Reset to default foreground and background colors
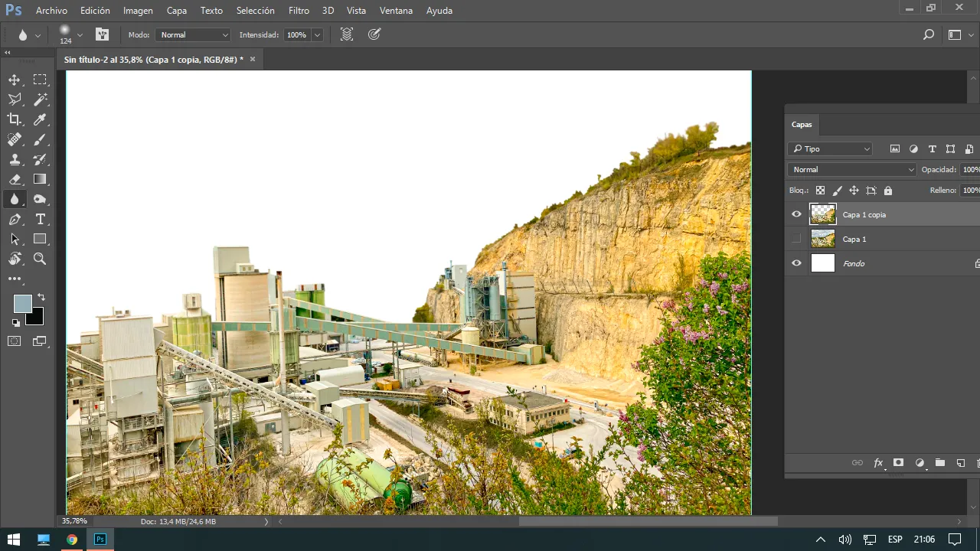Screen dimensions: 980x551 click(x=15, y=323)
